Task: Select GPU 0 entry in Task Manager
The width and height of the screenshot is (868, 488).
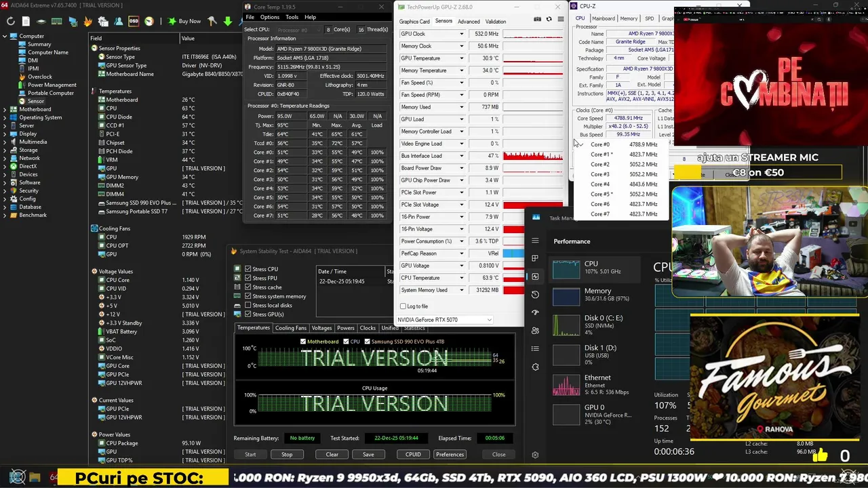Action: click(595, 414)
